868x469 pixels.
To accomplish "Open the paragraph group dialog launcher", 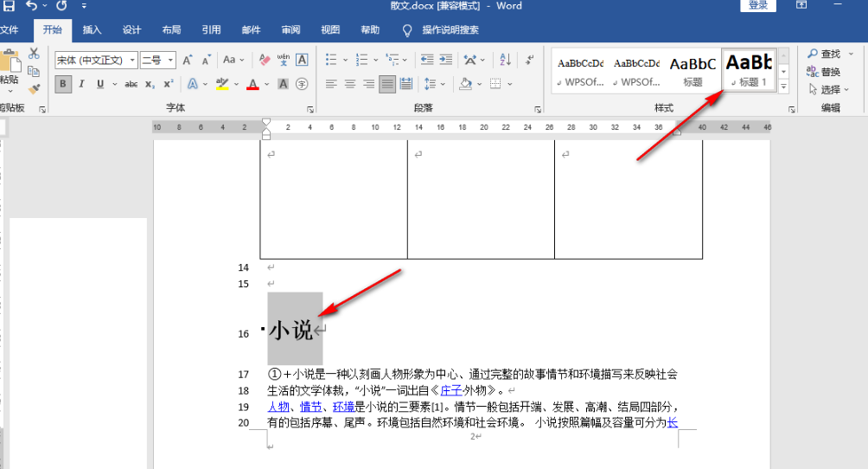I will [x=538, y=110].
